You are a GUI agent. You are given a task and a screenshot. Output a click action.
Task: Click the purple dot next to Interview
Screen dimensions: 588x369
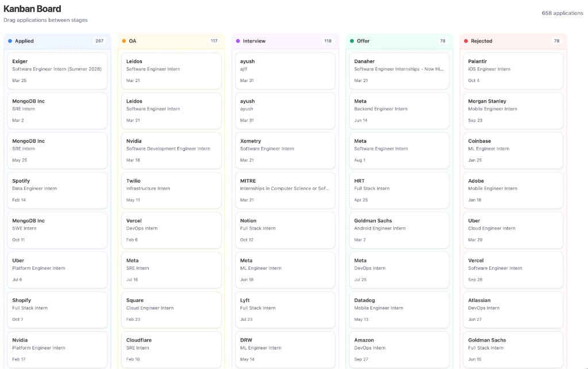click(238, 41)
